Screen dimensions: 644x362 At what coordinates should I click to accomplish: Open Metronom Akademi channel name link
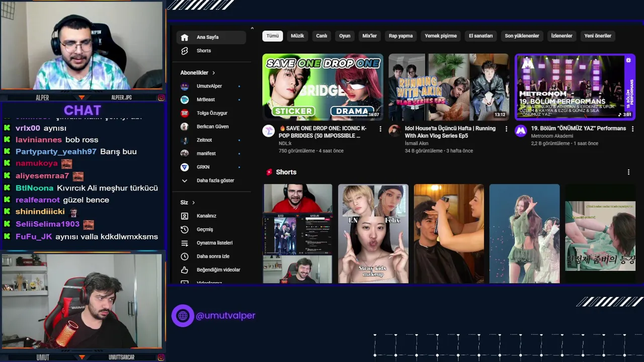(x=552, y=136)
